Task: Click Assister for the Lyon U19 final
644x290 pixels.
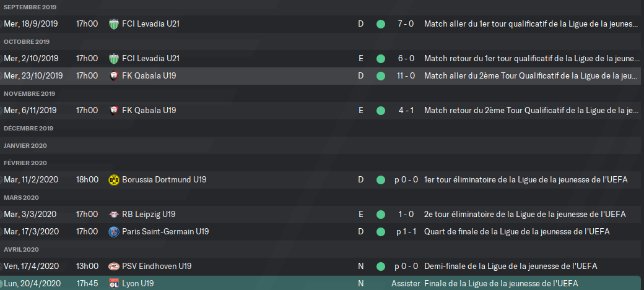Action: click(406, 283)
